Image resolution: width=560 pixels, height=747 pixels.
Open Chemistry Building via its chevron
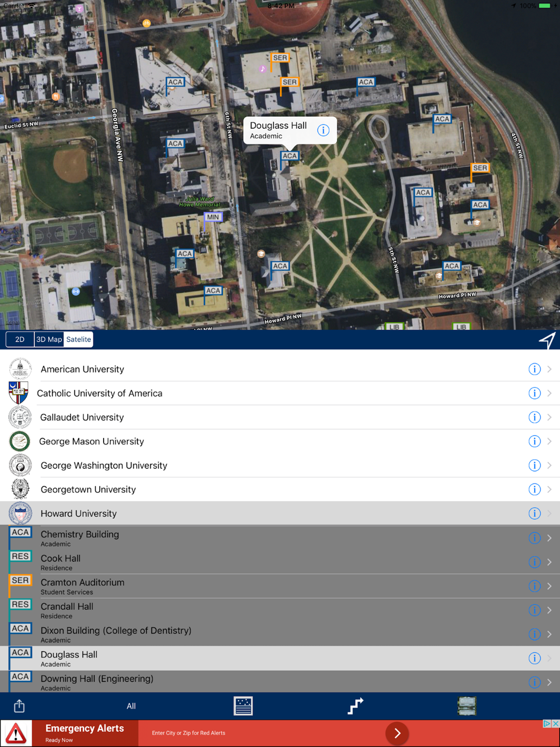(x=549, y=538)
